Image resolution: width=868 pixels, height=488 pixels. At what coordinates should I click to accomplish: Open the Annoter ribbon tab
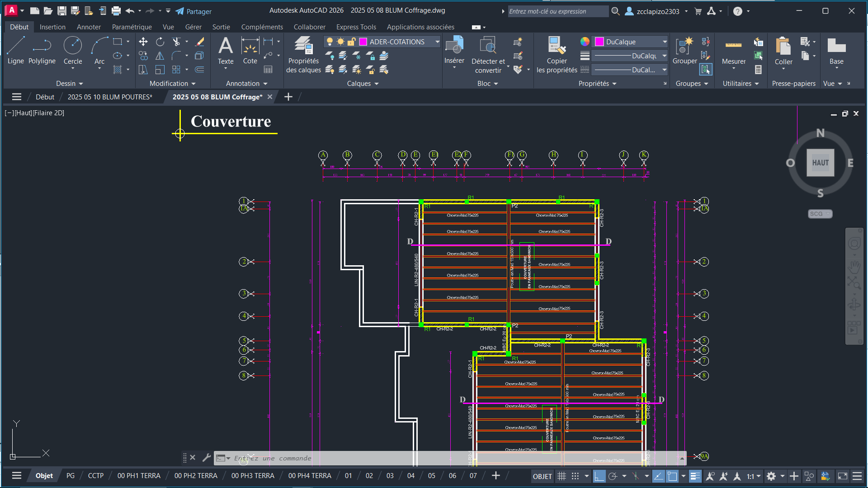(89, 27)
